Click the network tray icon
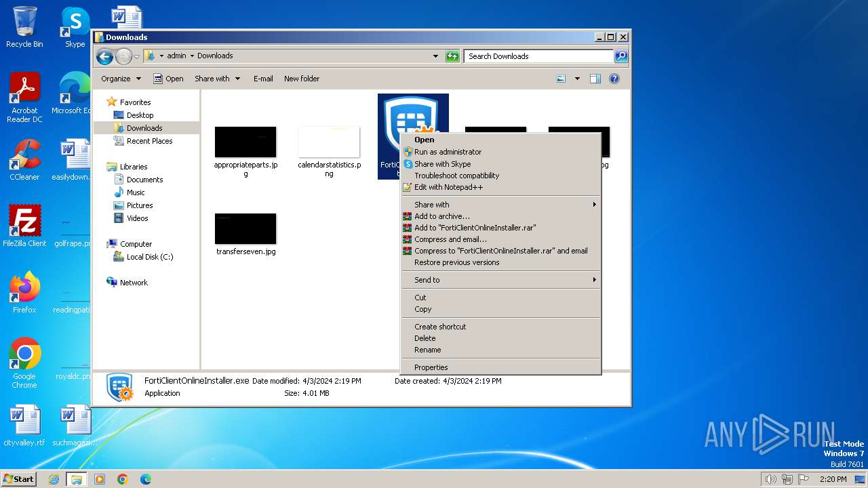This screenshot has height=488, width=868. tap(787, 479)
